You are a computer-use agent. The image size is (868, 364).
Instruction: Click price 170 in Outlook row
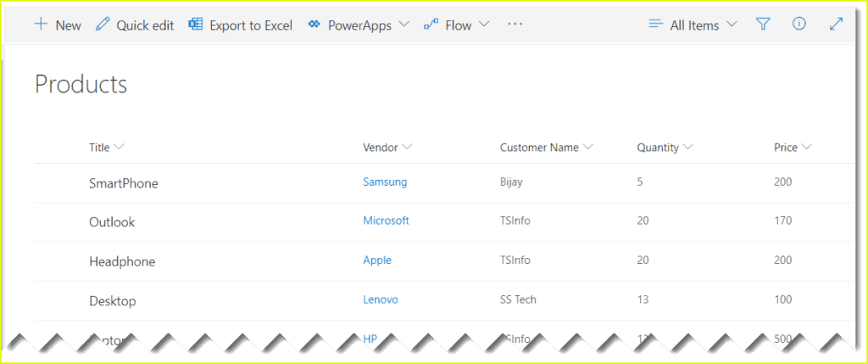tap(782, 221)
